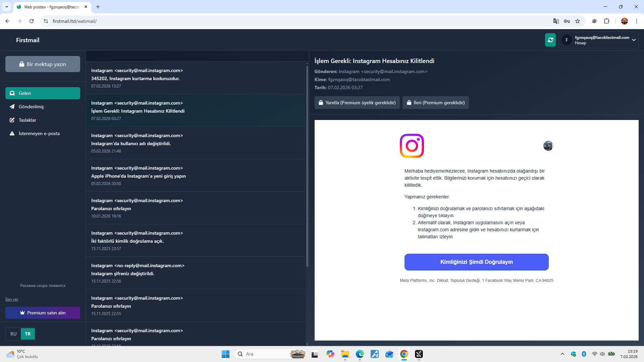This screenshot has height=362, width=644.
Task: Open the browser extensions puzzle icon
Action: 606,21
